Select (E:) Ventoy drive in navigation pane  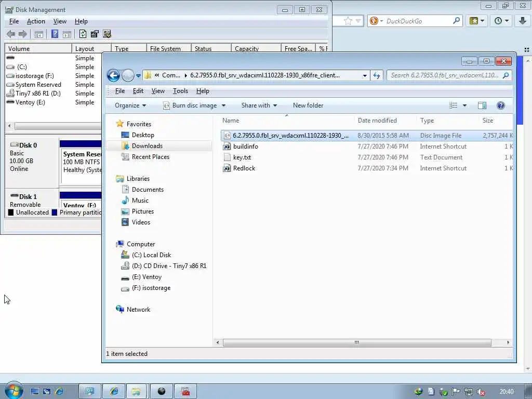click(147, 277)
